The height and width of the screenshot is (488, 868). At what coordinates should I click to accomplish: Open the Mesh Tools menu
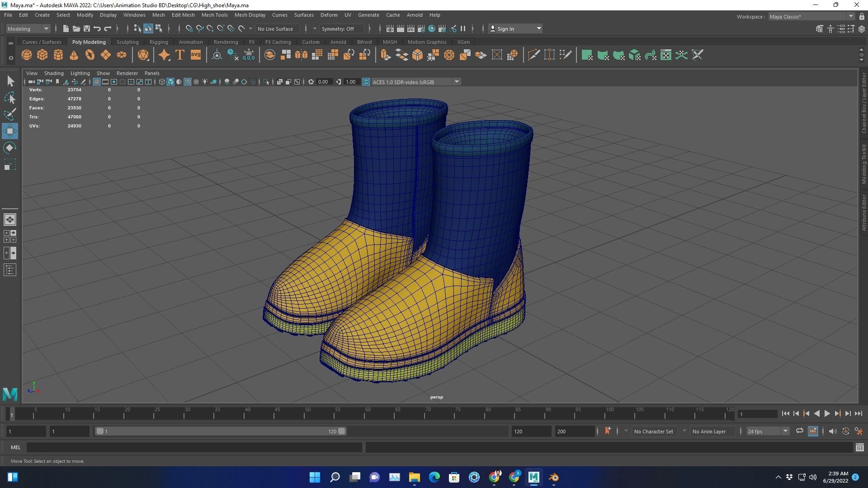coord(214,15)
